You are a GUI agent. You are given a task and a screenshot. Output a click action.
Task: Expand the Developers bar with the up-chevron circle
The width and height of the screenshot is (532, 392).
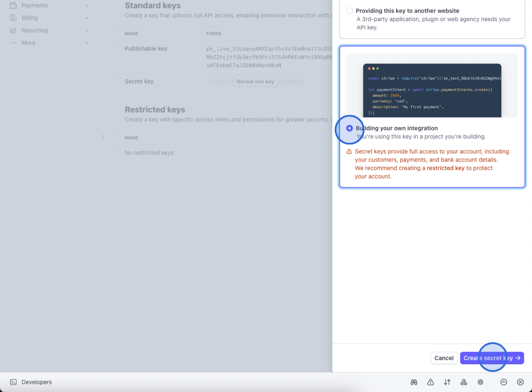pos(504,382)
